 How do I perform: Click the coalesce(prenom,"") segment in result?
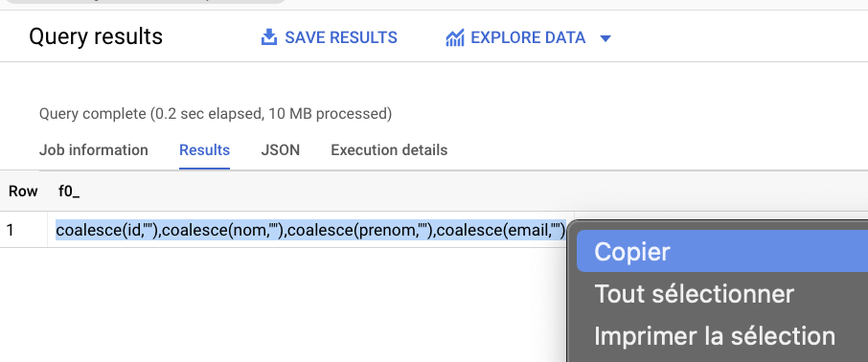point(360,230)
